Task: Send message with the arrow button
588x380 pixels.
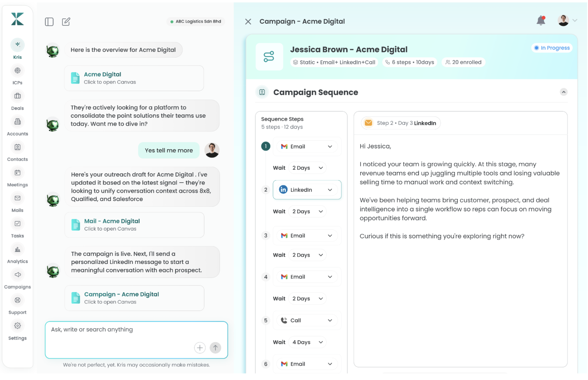Action: [215, 348]
